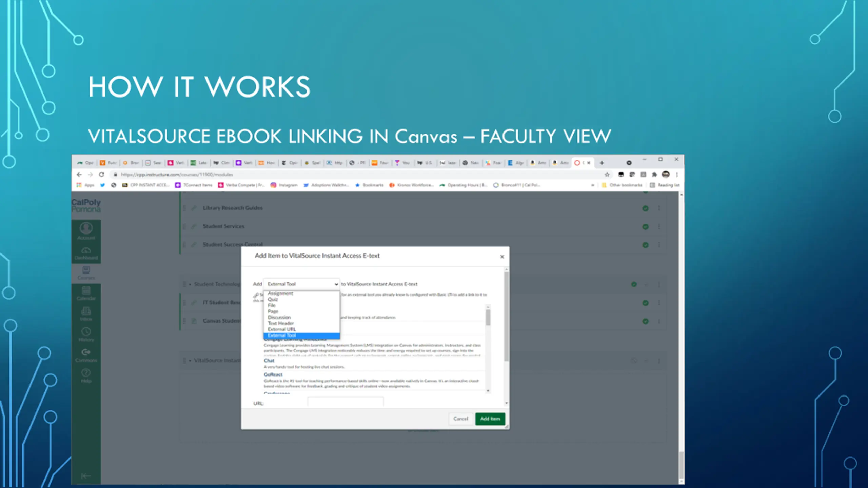Open the CPP INSTANT ACCE... bookmark
Image resolution: width=868 pixels, height=488 pixels.
145,185
